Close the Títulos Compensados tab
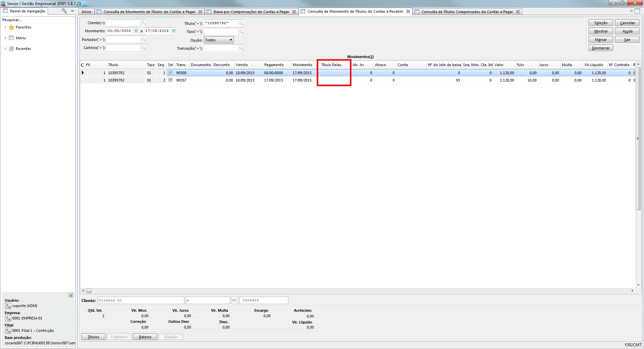The image size is (644, 349). coord(518,12)
